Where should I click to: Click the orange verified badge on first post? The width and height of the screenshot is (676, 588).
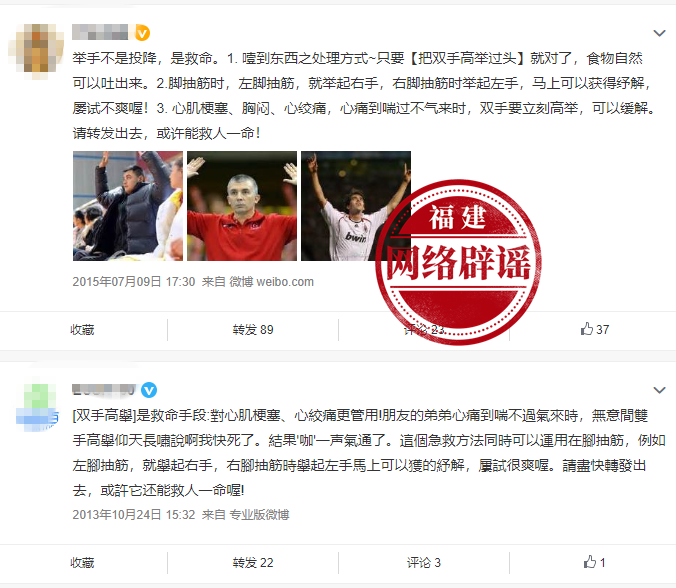(143, 33)
